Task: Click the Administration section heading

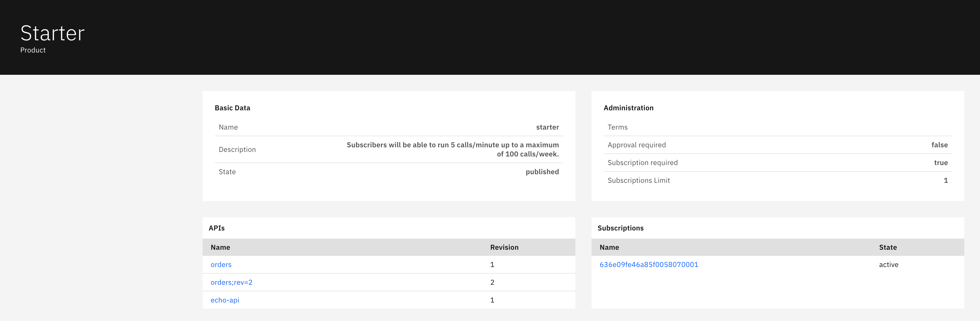Action: pyautogui.click(x=628, y=108)
